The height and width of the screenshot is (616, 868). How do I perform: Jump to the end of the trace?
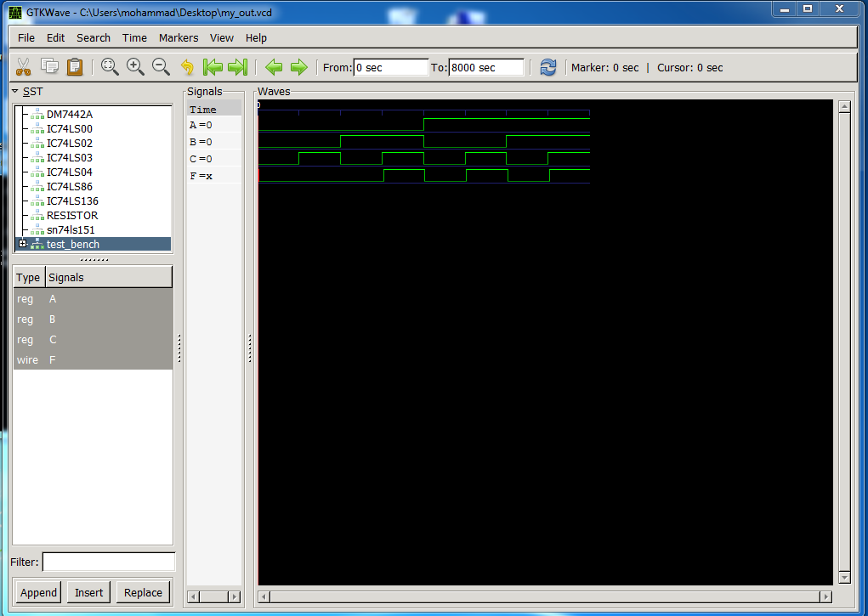click(238, 67)
